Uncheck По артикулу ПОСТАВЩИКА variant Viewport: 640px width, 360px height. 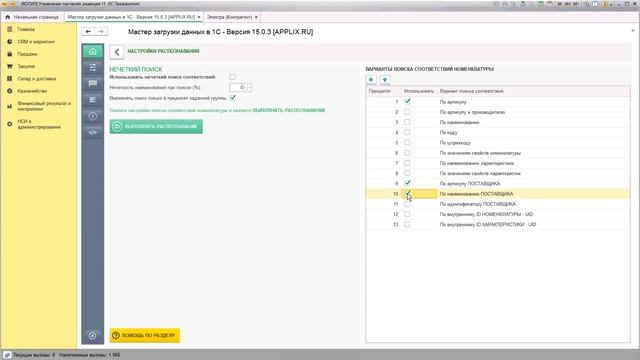(407, 183)
